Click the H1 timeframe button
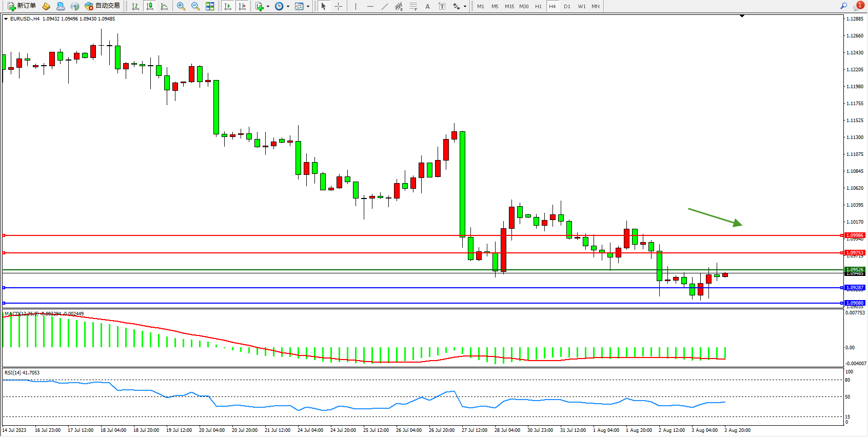The width and height of the screenshot is (868, 437). pos(538,6)
